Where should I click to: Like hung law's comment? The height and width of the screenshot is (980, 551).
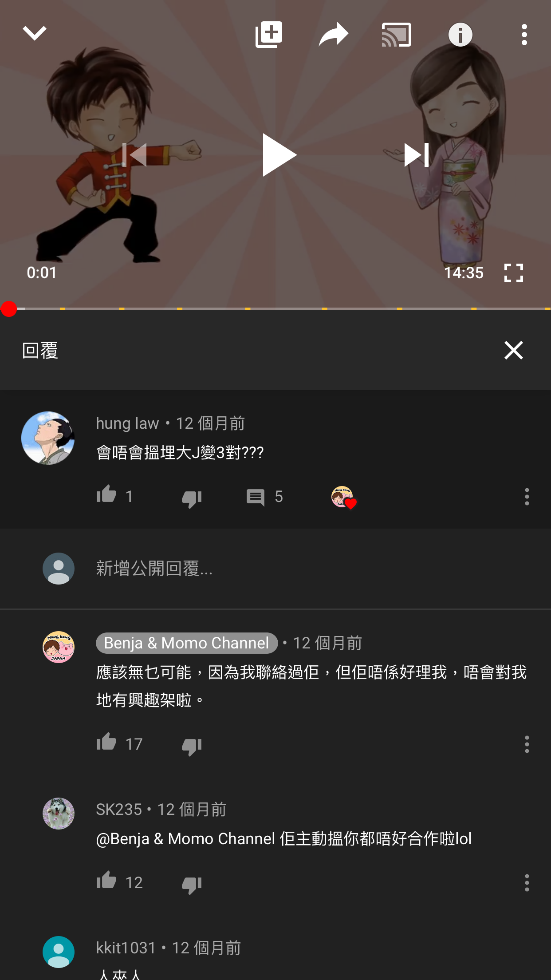point(106,494)
